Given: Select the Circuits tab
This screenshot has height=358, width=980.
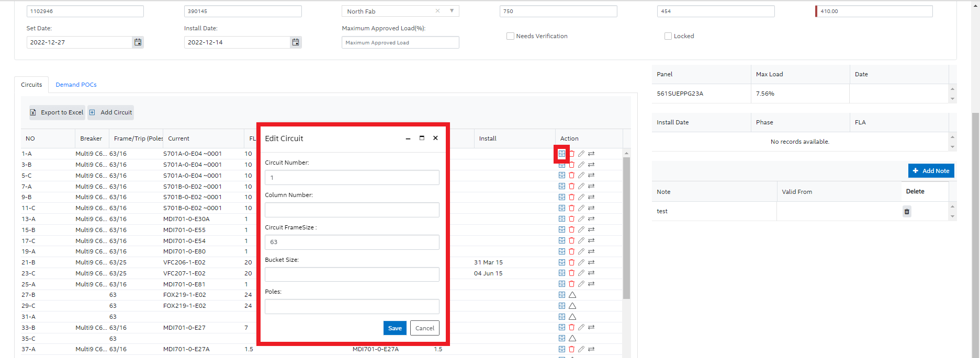Looking at the screenshot, I should pyautogui.click(x=31, y=85).
